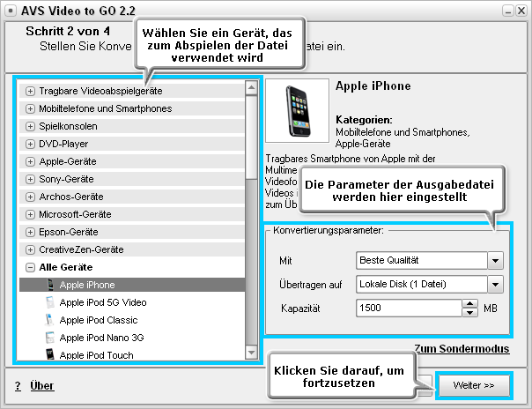Expand the Mobiltelefone und Smartphones category
This screenshot has height=409, width=532.
(30, 108)
